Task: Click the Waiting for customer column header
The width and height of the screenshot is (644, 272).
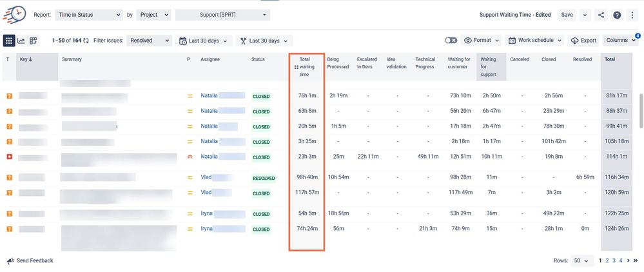Action: coord(459,63)
